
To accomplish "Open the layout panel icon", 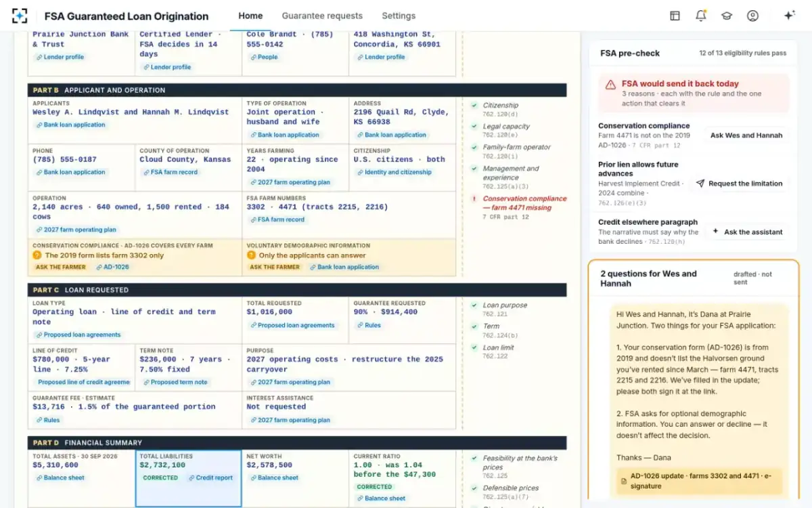I will (675, 16).
